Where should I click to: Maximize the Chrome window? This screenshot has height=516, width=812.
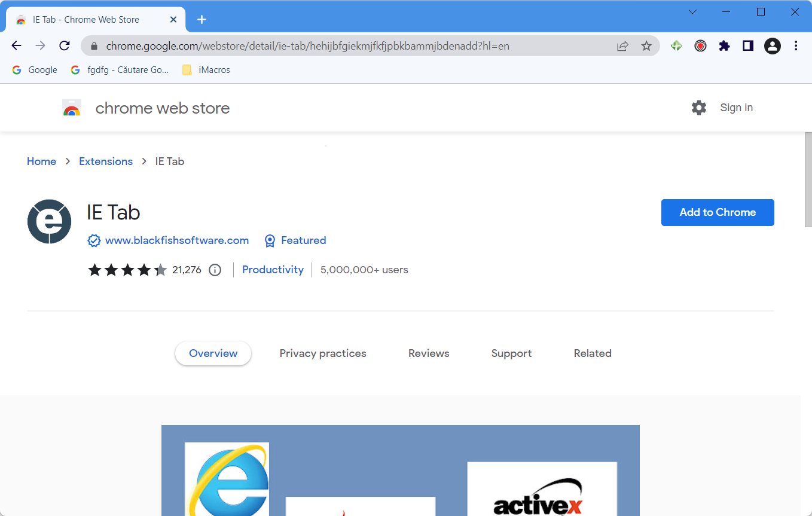point(761,12)
